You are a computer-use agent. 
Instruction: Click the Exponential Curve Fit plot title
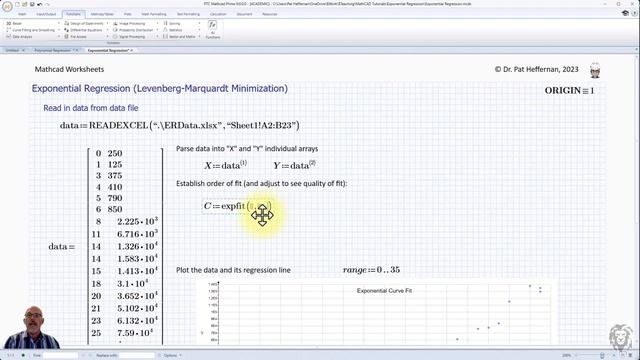tap(384, 291)
